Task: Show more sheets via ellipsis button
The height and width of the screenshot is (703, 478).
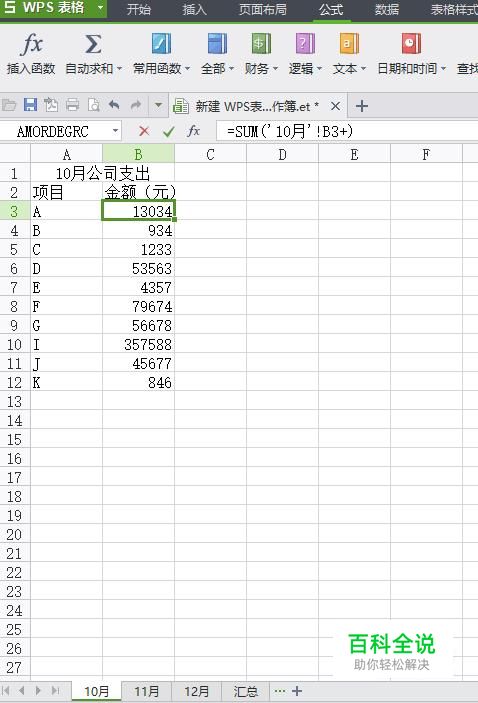Action: pos(279,691)
